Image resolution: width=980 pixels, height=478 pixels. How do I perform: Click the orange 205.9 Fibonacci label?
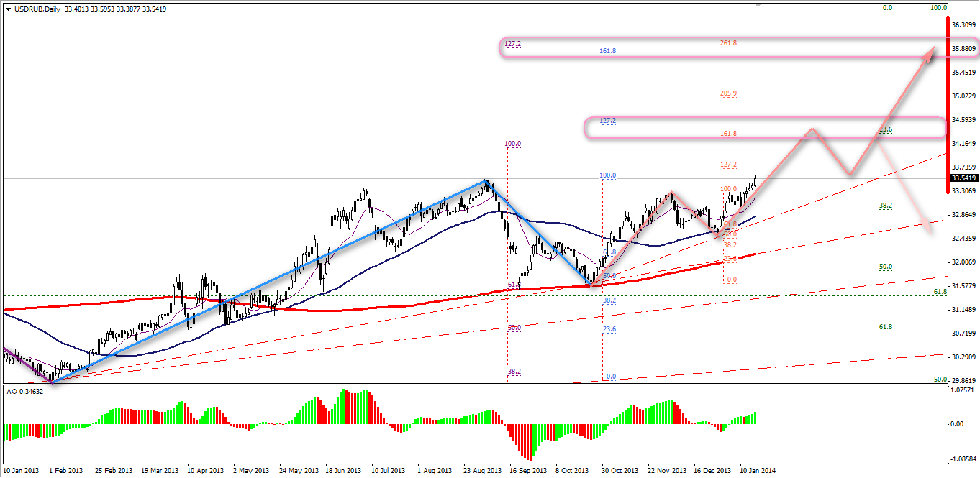728,93
